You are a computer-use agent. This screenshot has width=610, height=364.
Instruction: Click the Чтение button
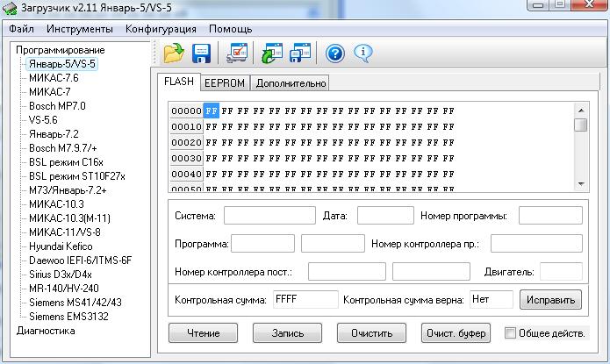203,333
